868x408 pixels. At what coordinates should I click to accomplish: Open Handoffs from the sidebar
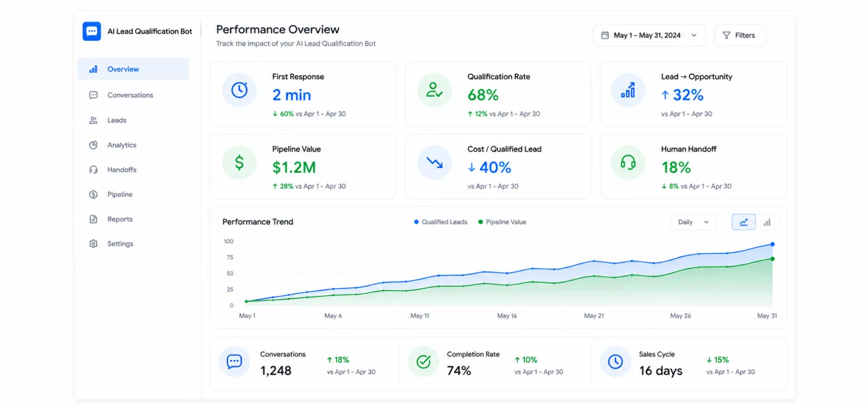coord(133,170)
